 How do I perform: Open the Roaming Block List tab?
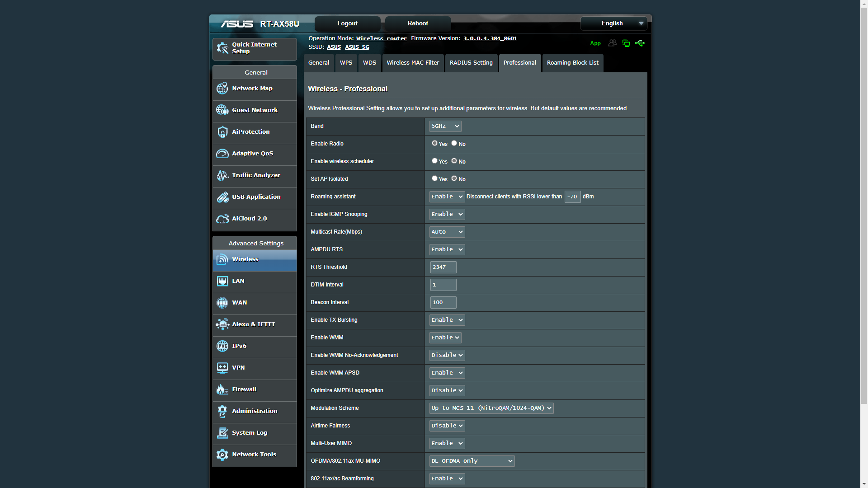click(572, 63)
